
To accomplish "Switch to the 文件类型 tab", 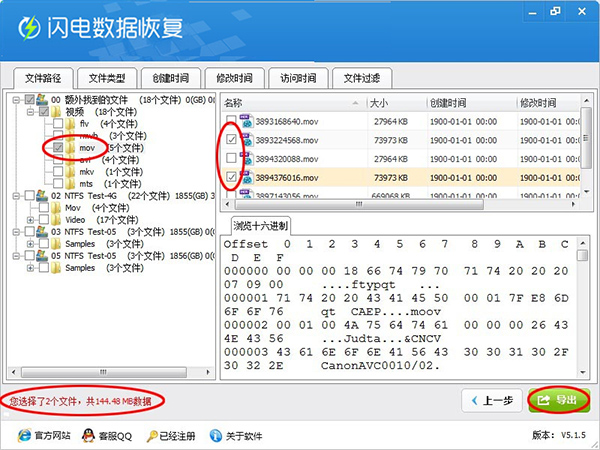I will (x=107, y=78).
